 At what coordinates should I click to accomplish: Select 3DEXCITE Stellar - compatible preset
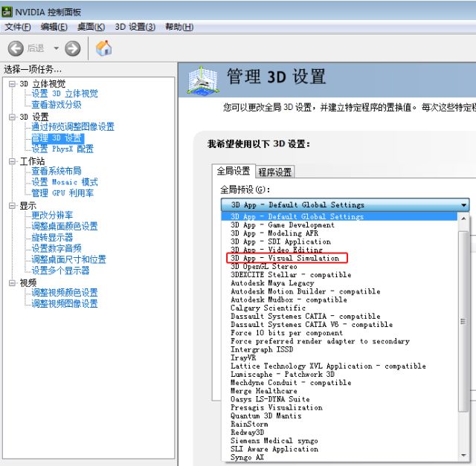339,275
